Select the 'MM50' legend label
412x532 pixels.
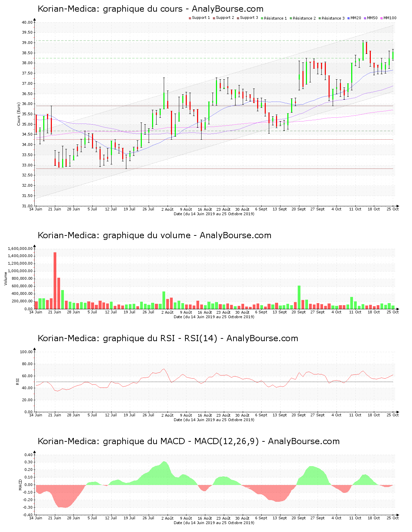372,18
